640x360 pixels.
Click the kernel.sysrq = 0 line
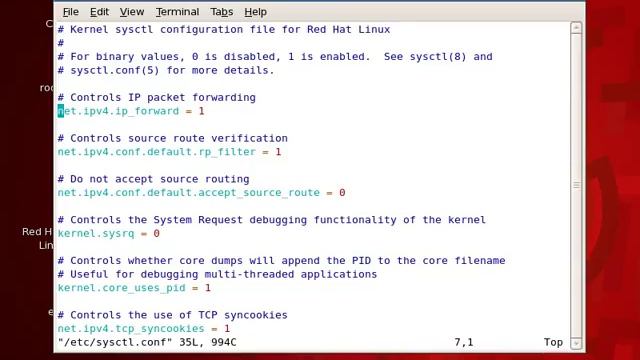click(x=109, y=233)
